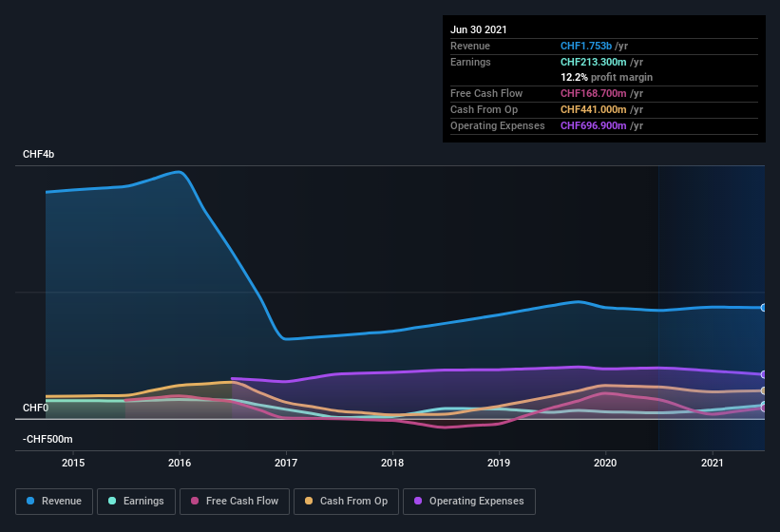Click the Cash From Op label in tooltip

(x=484, y=109)
